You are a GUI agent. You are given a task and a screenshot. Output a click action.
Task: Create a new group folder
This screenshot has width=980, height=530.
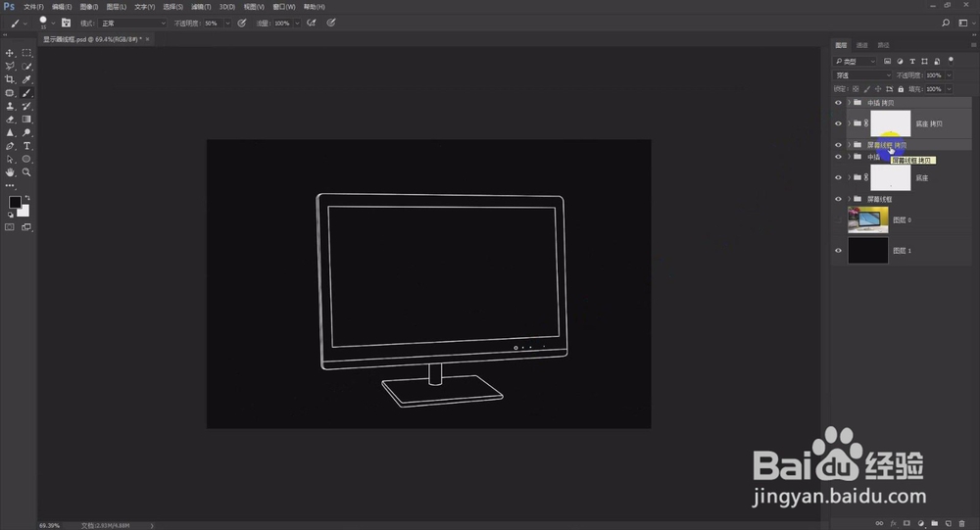[934, 523]
